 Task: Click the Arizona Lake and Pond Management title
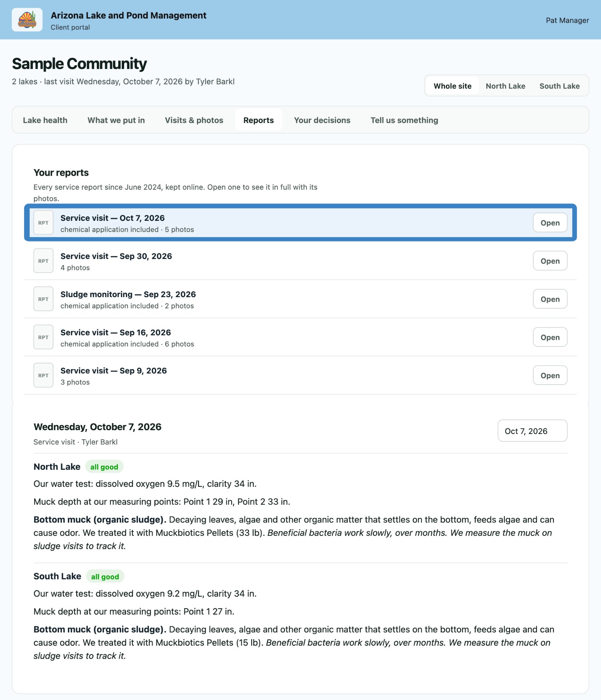[128, 15]
